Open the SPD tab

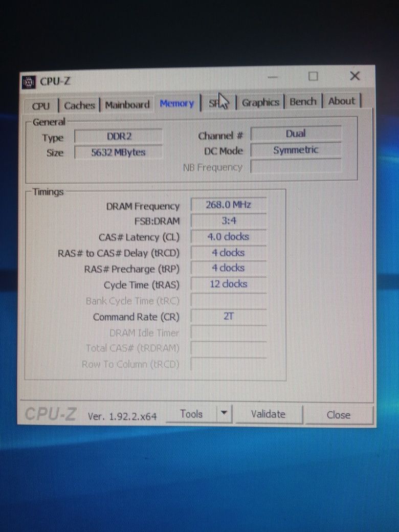point(218,103)
